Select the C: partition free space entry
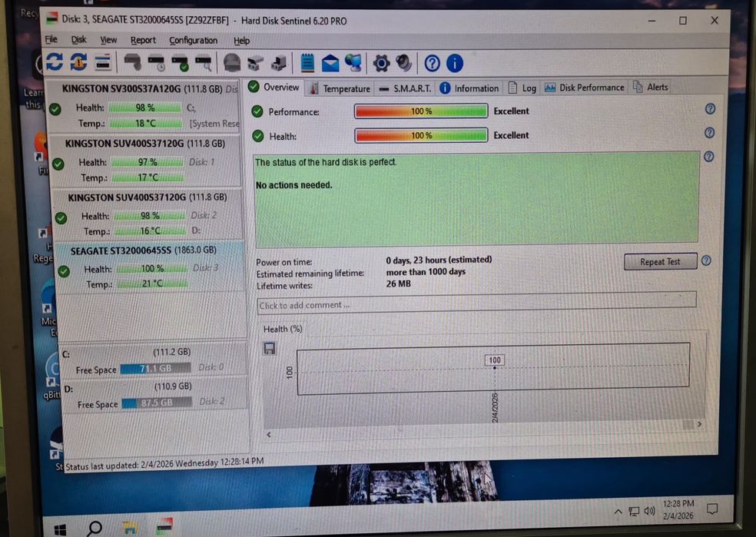The height and width of the screenshot is (537, 756). point(154,360)
